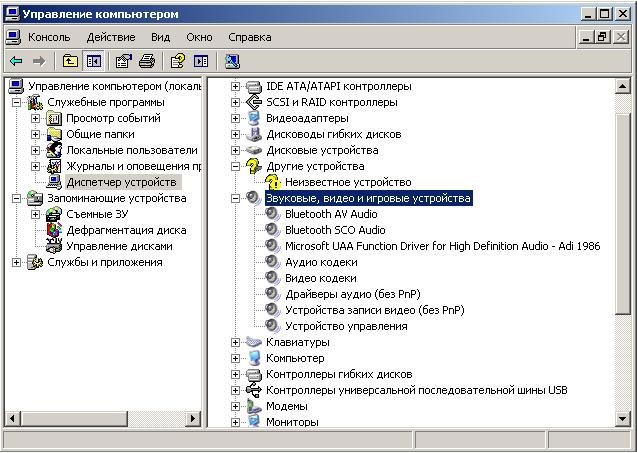637x453 pixels.
Task: Expand IDE ATA/ATAPI контроллеры node
Action: pos(235,86)
